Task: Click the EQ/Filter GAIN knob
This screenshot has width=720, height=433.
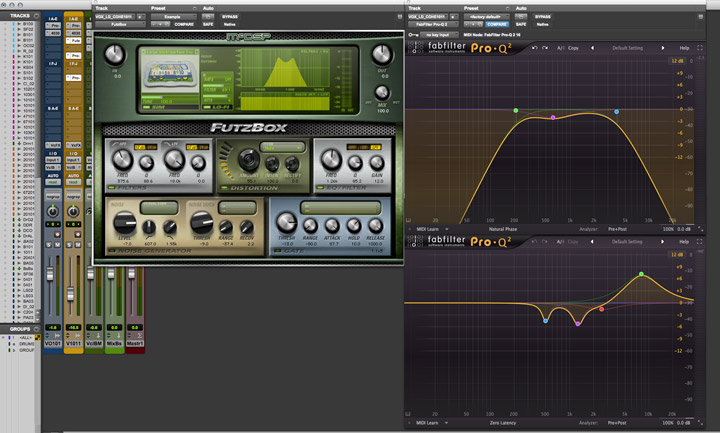Action: pyautogui.click(x=377, y=163)
